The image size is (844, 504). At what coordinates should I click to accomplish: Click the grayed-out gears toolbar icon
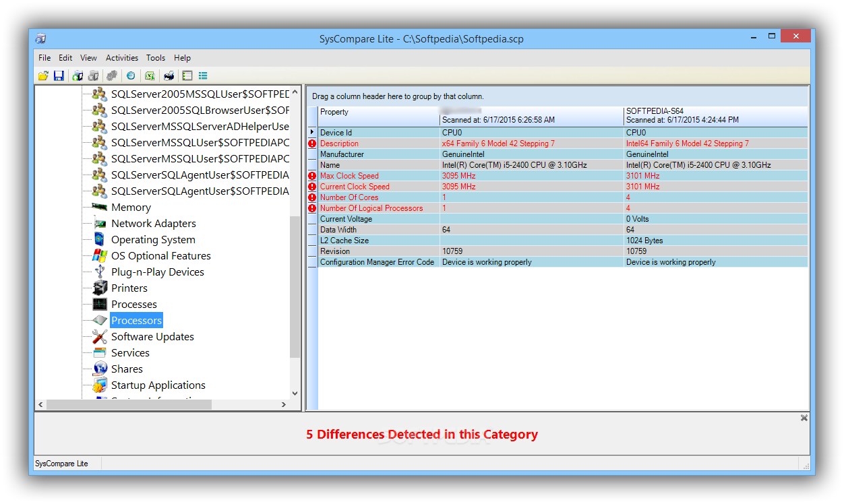tap(112, 76)
